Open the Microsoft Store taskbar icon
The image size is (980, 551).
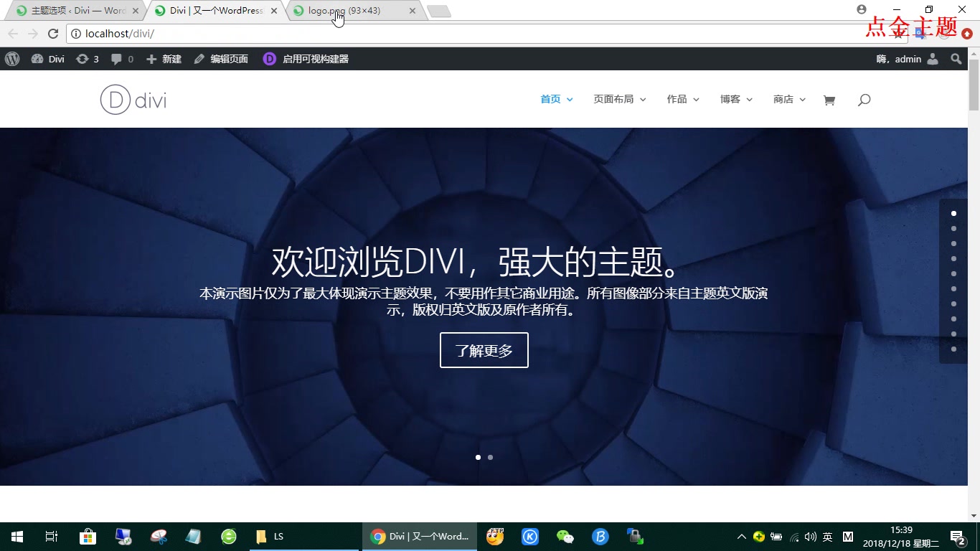[x=88, y=537]
